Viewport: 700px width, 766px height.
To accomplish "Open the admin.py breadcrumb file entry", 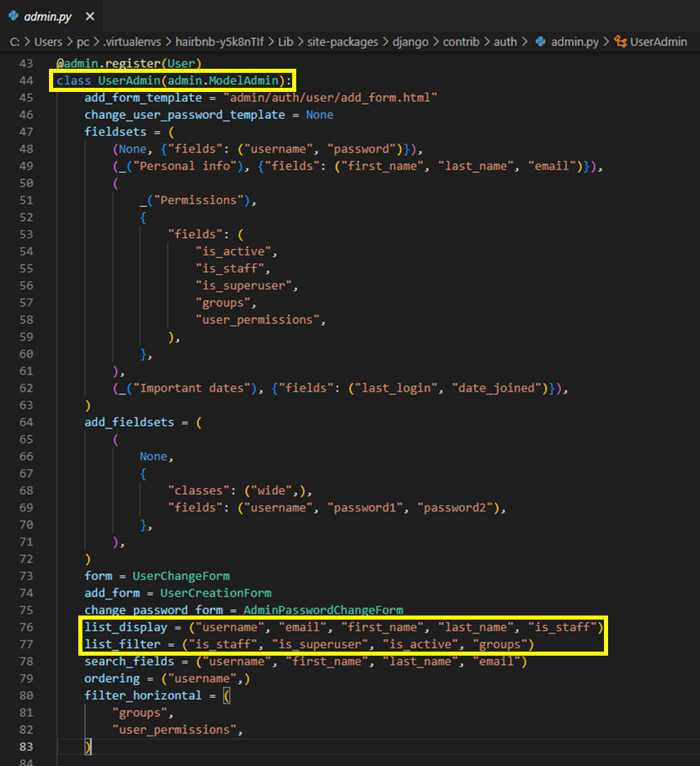I will coord(575,42).
